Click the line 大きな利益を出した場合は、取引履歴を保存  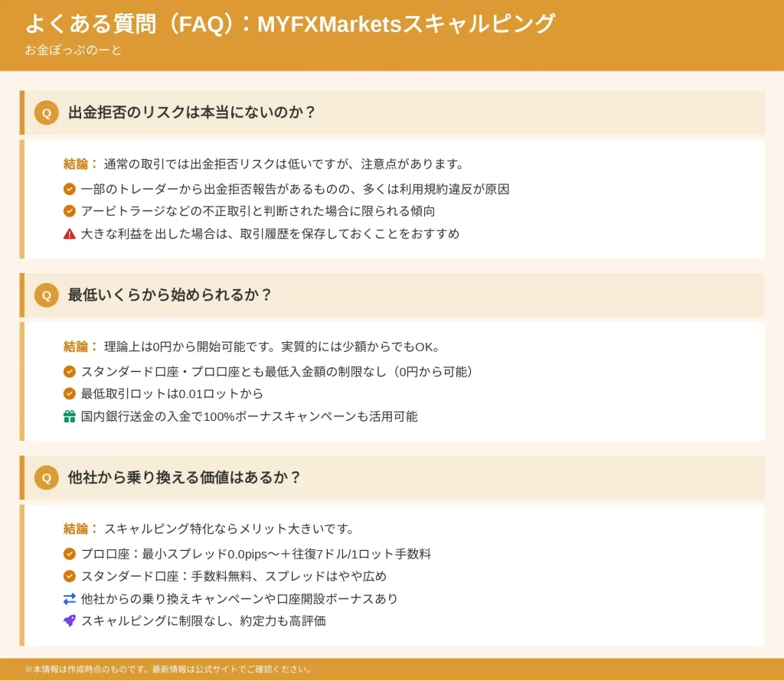270,233
